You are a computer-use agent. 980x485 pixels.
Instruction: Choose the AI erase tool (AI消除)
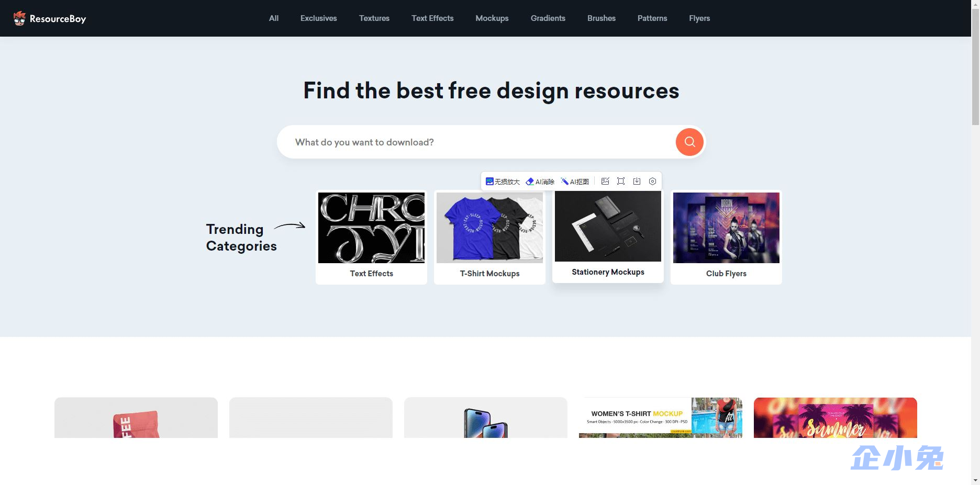(x=540, y=182)
